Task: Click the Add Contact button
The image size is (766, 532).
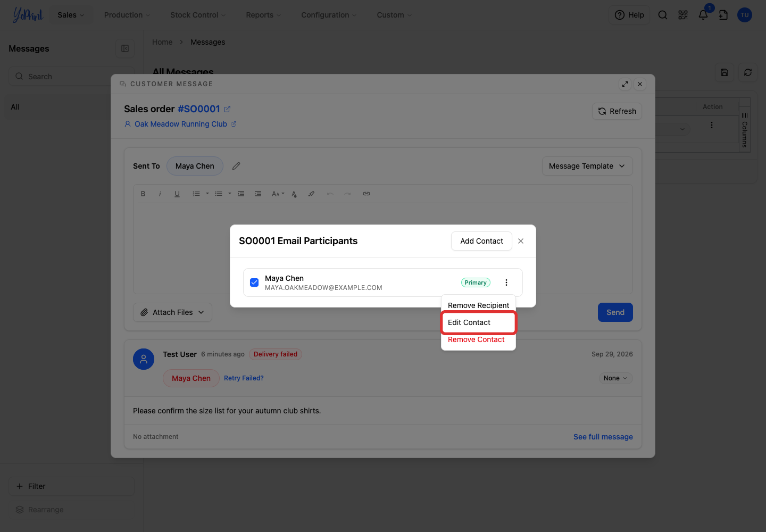Action: [x=481, y=241]
